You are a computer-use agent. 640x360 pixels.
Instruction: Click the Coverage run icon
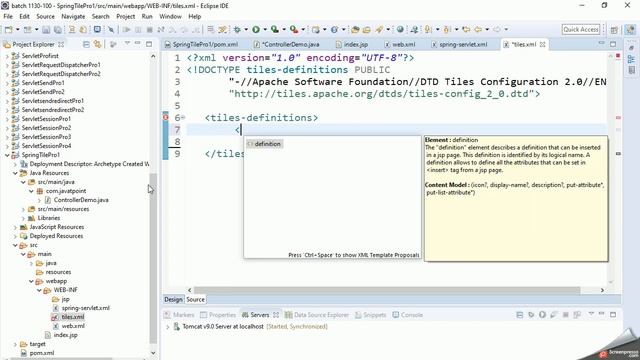(275, 29)
